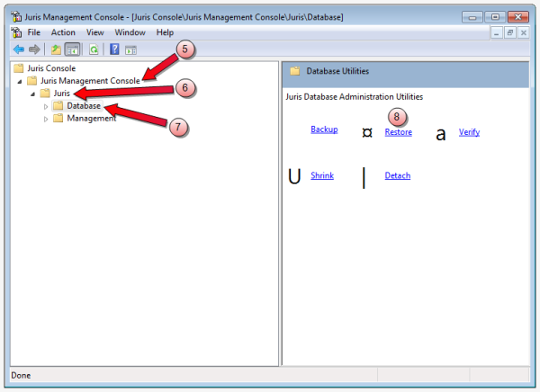Toggle the Show/Hide Action Pane icon
The height and width of the screenshot is (392, 540).
[x=130, y=50]
